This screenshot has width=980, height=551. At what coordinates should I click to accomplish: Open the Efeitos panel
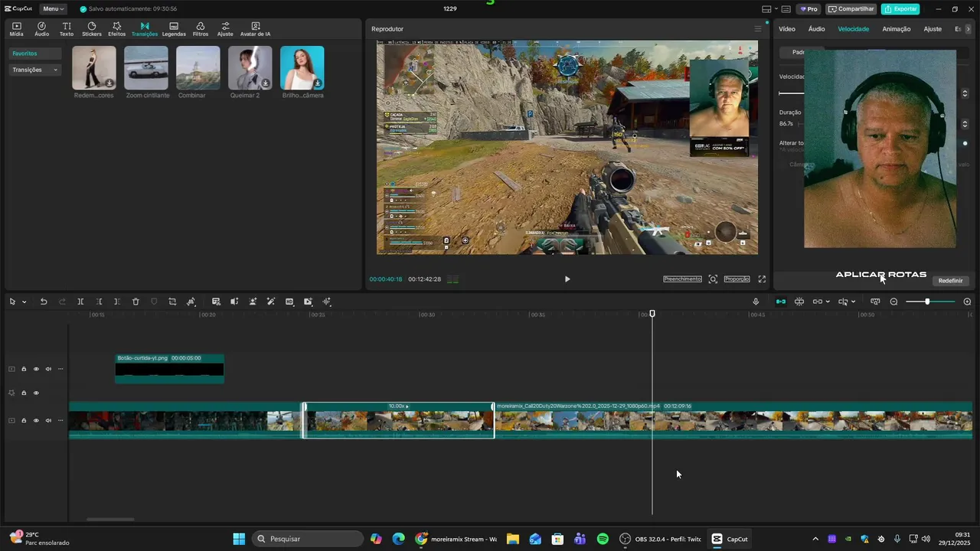116,29
